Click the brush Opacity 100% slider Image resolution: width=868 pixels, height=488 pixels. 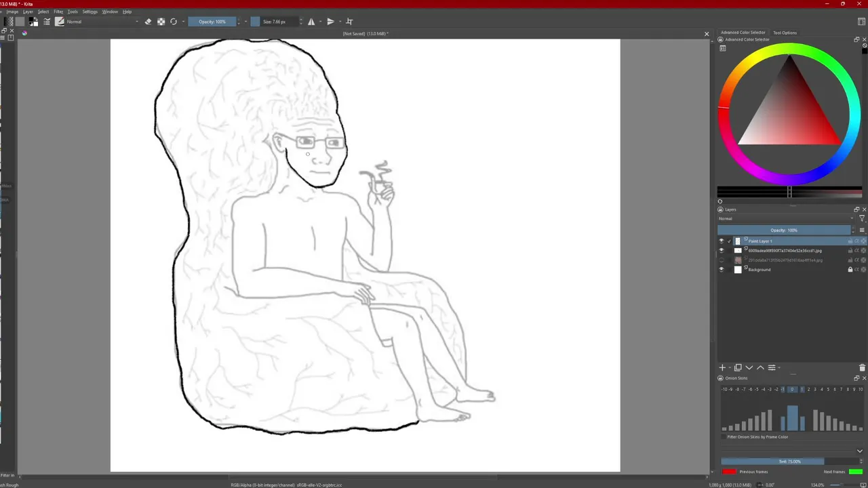coord(212,22)
